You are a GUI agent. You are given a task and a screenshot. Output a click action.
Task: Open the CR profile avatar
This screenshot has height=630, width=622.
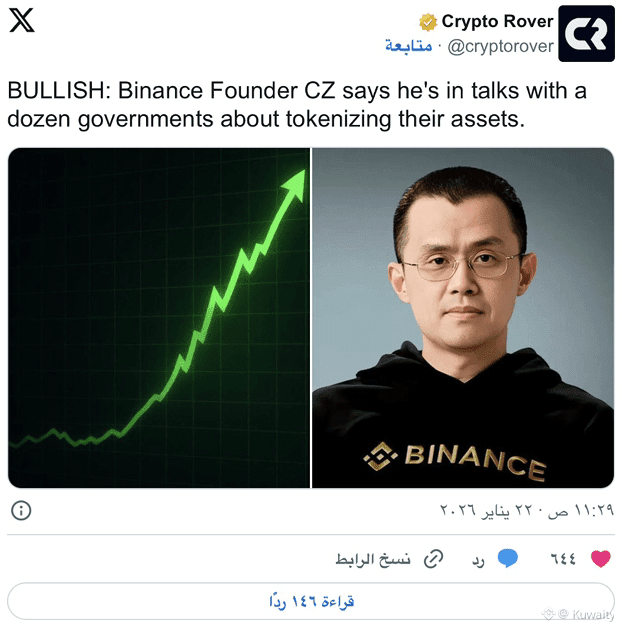click(x=586, y=33)
